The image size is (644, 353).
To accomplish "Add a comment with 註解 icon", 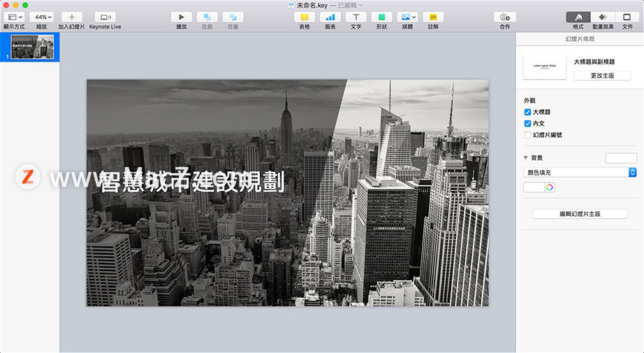I will point(433,17).
